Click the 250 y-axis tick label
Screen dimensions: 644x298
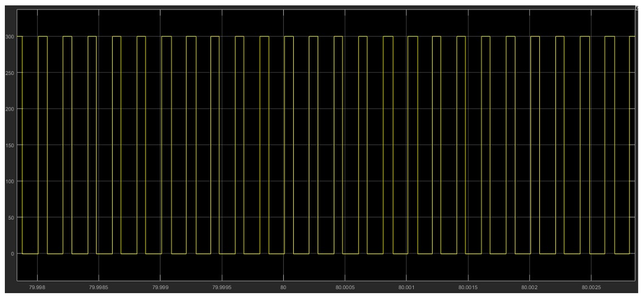pos(9,73)
